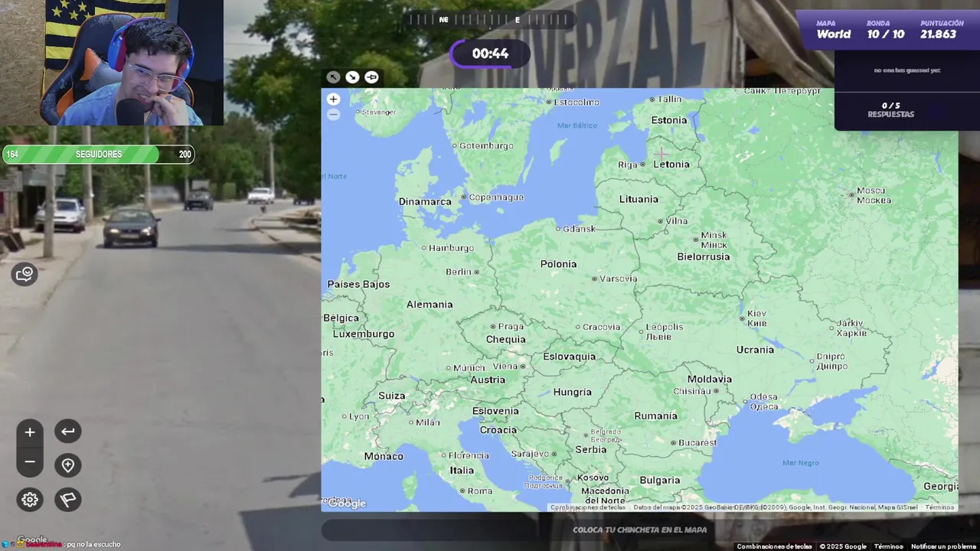
Task: Return to start with the flag icon
Action: pos(68,500)
